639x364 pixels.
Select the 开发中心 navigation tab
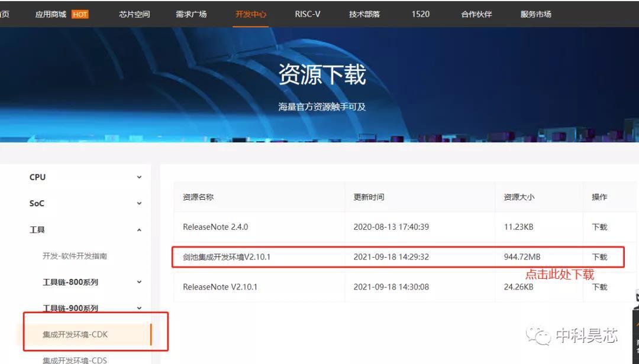[x=251, y=14]
